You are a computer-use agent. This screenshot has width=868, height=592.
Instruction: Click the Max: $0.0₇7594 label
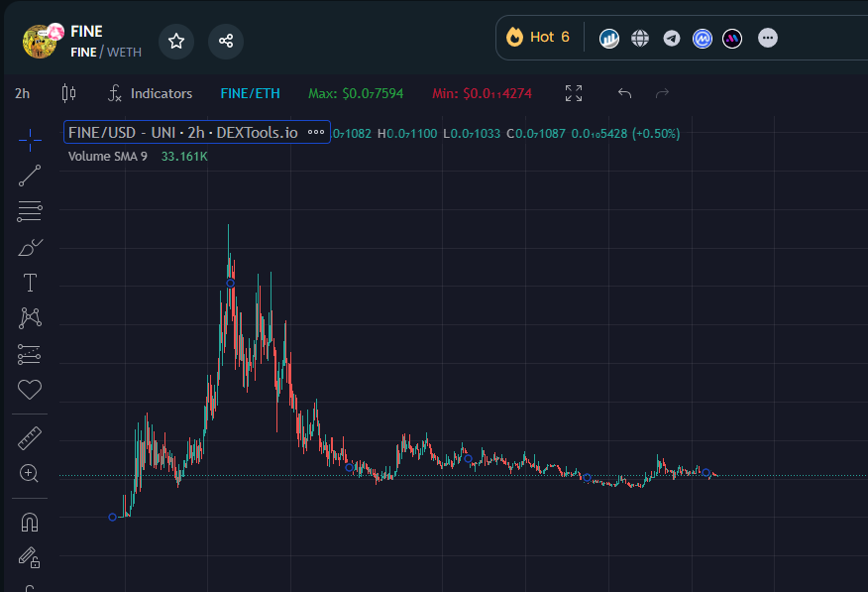click(356, 93)
